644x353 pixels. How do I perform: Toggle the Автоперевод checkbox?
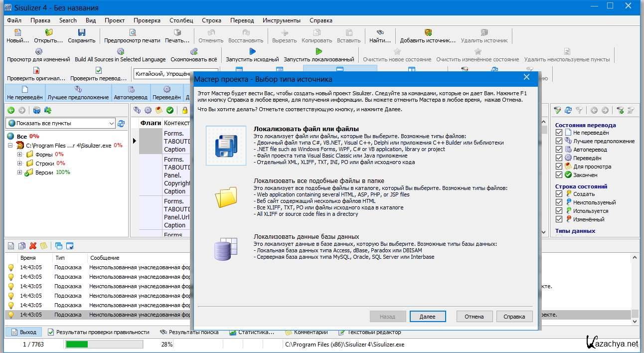(559, 150)
